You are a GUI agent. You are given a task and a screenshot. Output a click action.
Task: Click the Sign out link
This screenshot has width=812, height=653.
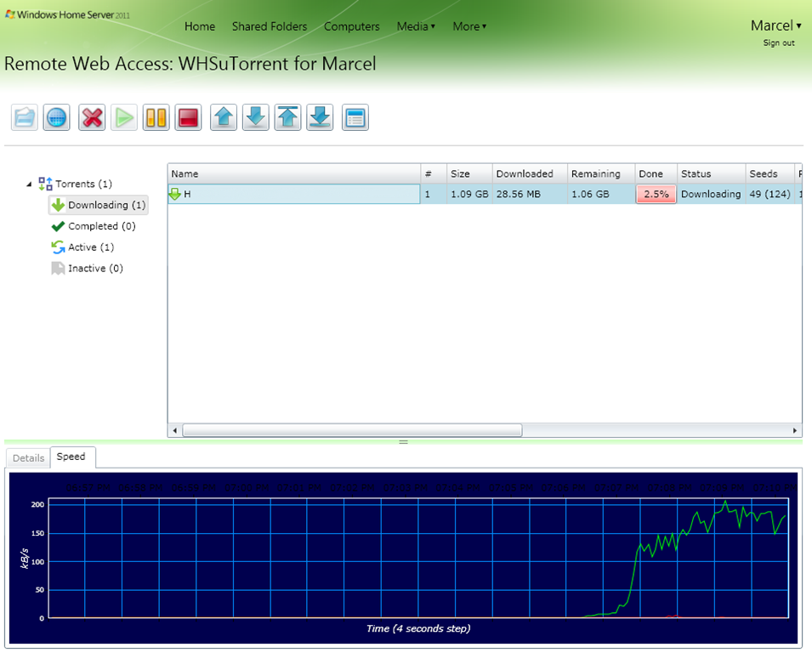[x=778, y=43]
